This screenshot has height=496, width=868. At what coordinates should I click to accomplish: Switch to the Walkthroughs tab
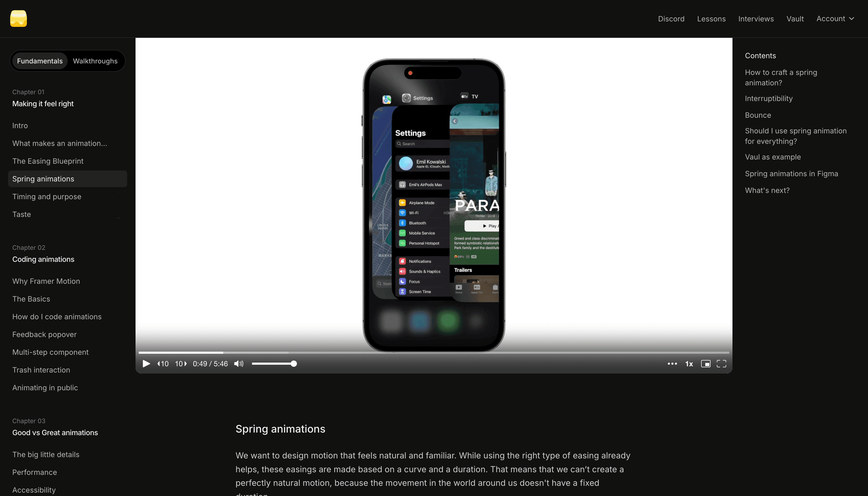point(95,61)
